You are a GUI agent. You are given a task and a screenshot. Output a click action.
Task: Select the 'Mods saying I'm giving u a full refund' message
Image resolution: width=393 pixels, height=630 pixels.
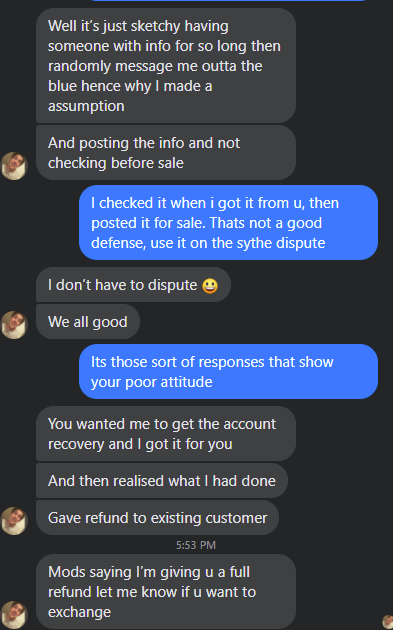[166, 592]
